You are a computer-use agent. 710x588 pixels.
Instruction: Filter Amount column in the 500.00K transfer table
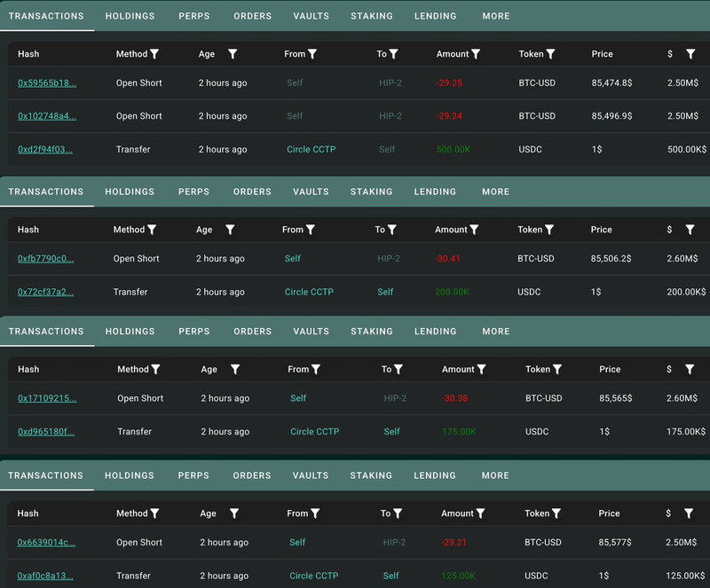pos(476,54)
